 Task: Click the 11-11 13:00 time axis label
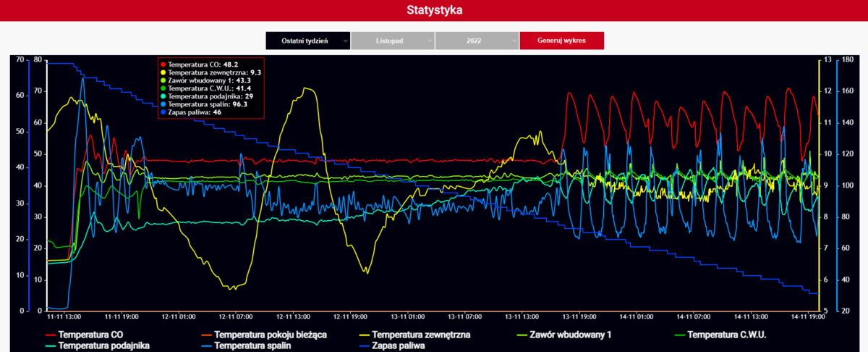point(64,317)
